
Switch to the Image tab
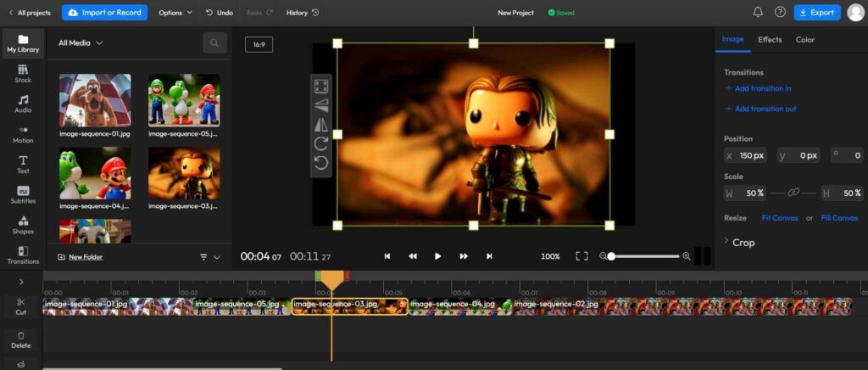point(733,39)
